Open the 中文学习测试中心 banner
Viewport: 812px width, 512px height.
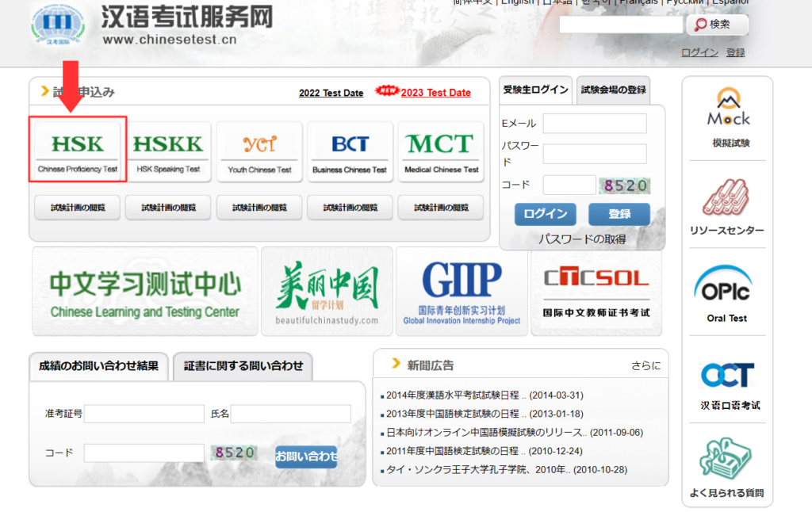click(x=145, y=292)
